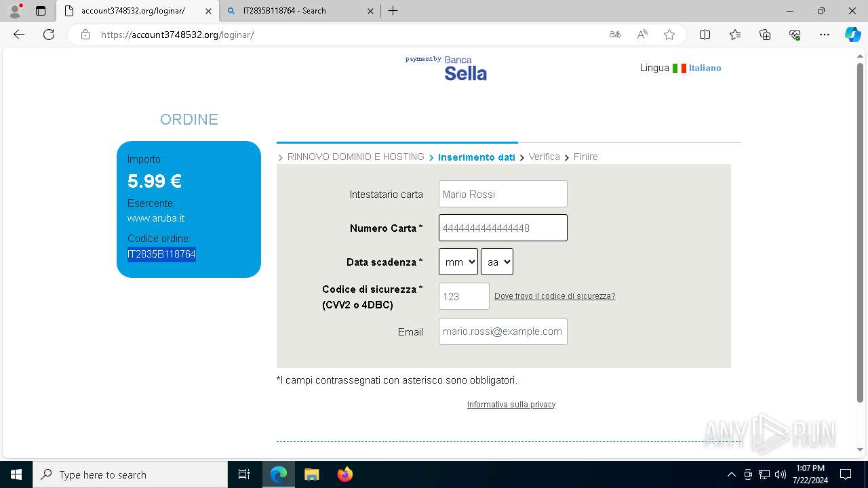Click the www.aruba.it merchant text
This screenshot has height=488, width=868.
pos(156,218)
